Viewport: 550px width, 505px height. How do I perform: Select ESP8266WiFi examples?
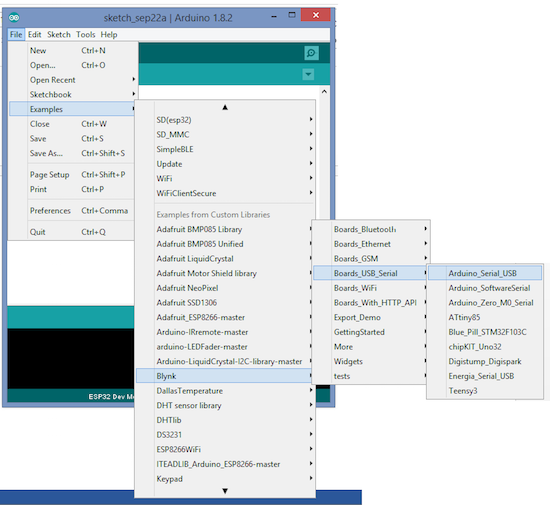(x=225, y=450)
